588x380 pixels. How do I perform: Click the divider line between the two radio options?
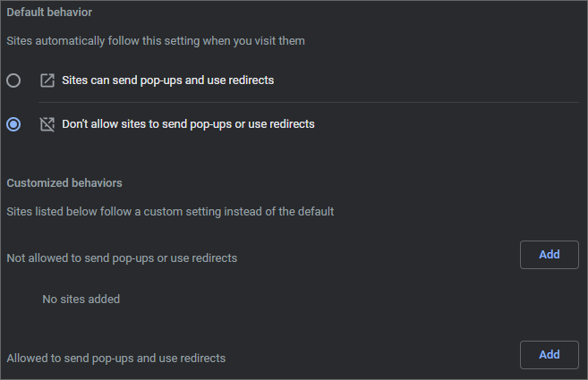304,102
